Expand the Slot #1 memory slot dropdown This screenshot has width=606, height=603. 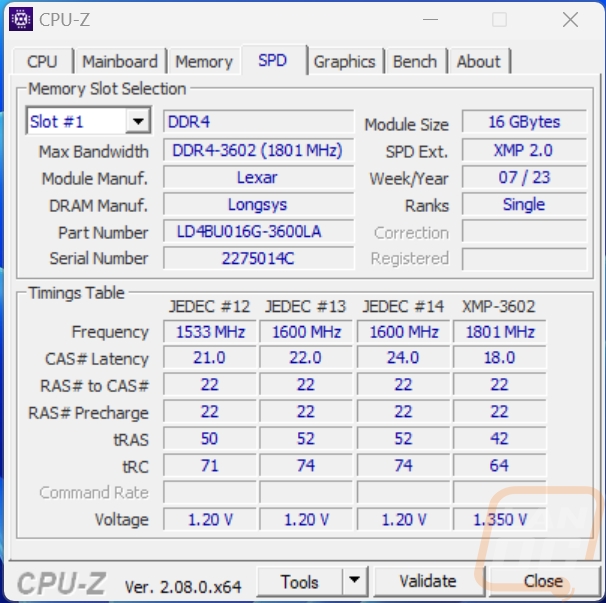click(138, 121)
